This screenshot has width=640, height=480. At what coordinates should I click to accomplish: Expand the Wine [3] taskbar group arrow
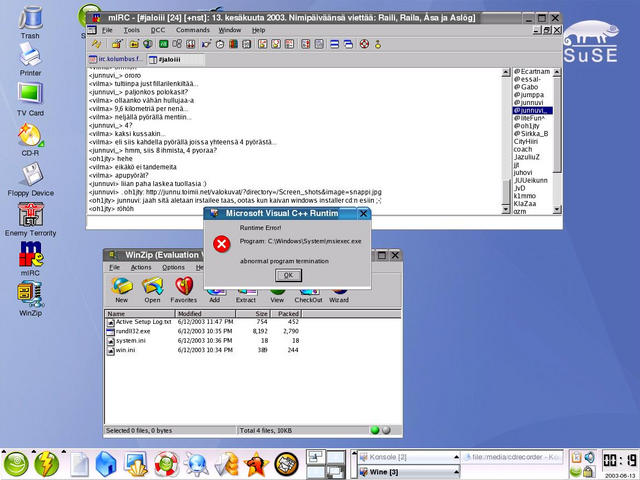(456, 472)
